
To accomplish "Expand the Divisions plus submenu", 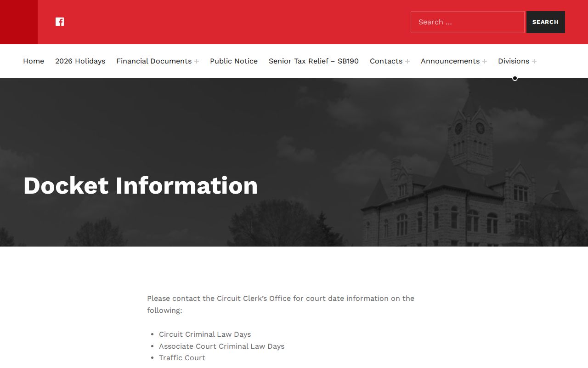I will [x=534, y=61].
